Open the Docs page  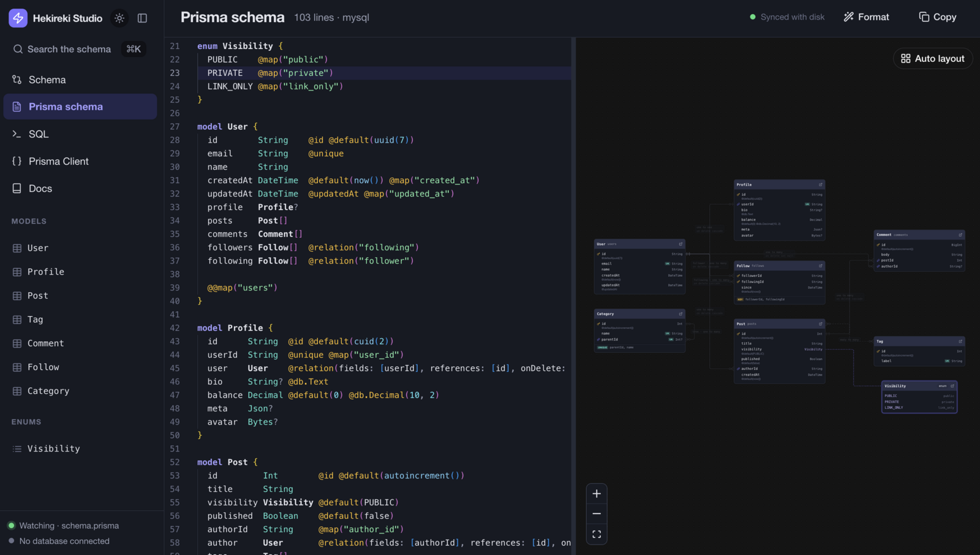tap(80, 189)
